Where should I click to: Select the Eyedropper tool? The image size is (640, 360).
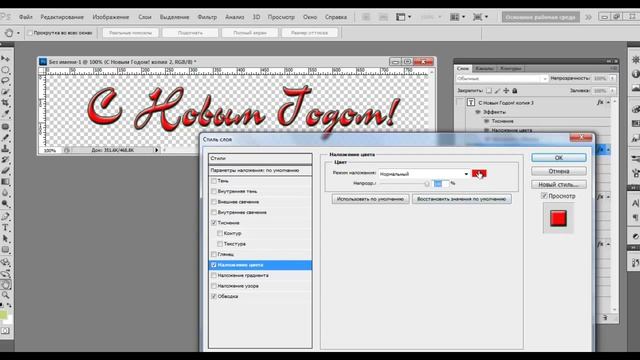(x=5, y=113)
